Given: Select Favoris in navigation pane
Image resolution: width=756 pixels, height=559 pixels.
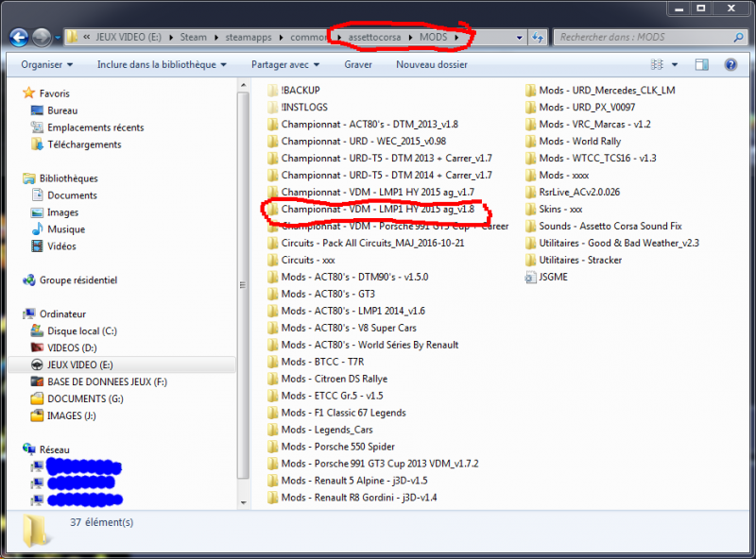Looking at the screenshot, I should [55, 93].
